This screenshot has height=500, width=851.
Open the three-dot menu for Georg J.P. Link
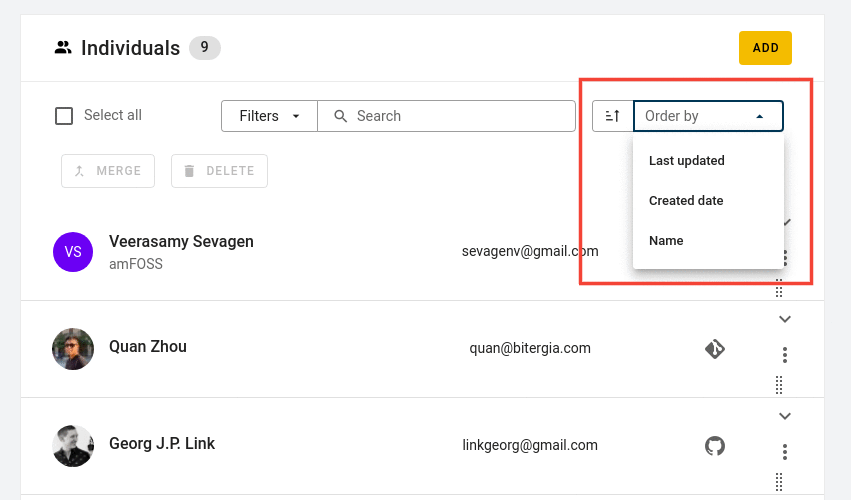785,452
